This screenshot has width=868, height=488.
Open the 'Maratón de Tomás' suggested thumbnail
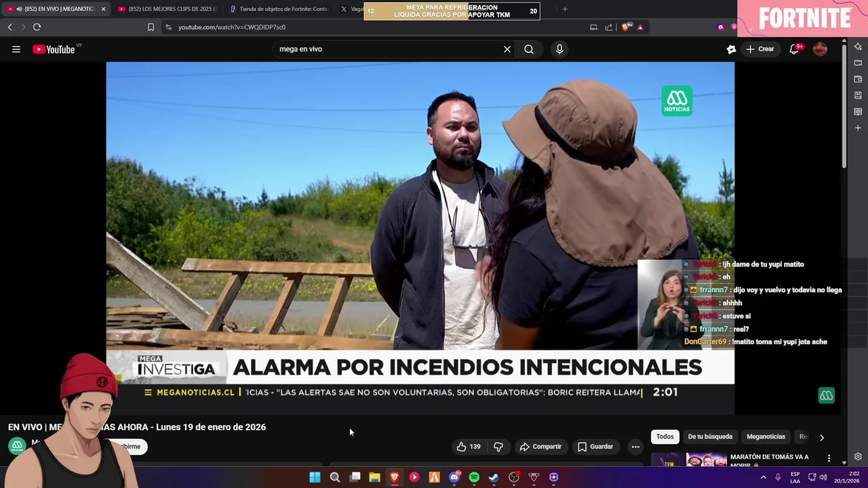[x=689, y=460]
